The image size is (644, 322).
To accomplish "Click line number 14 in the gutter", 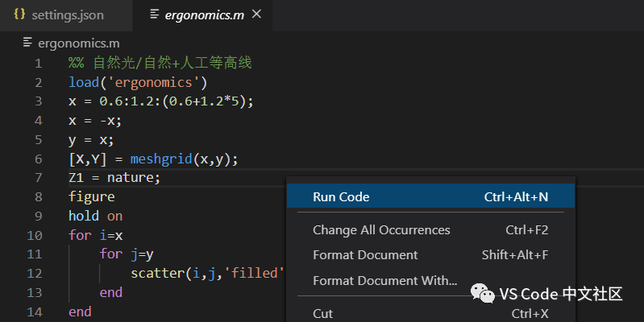I will (x=35, y=312).
